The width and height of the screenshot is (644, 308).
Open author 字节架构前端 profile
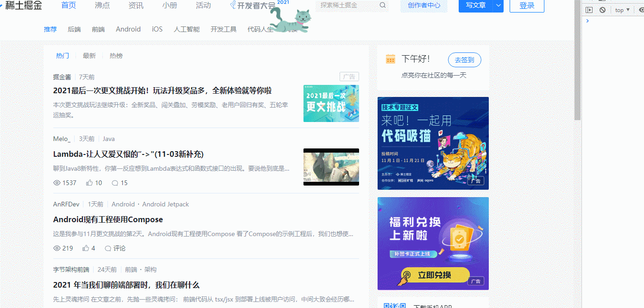71,269
